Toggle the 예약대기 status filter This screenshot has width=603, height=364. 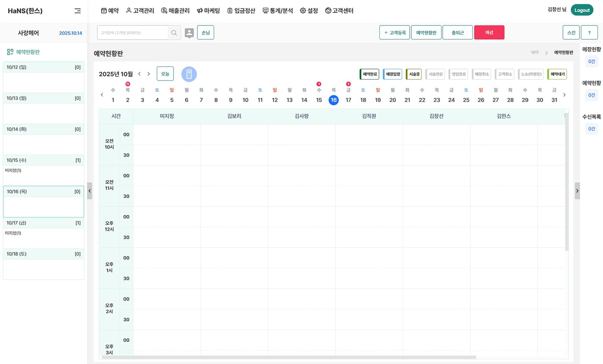pyautogui.click(x=557, y=74)
